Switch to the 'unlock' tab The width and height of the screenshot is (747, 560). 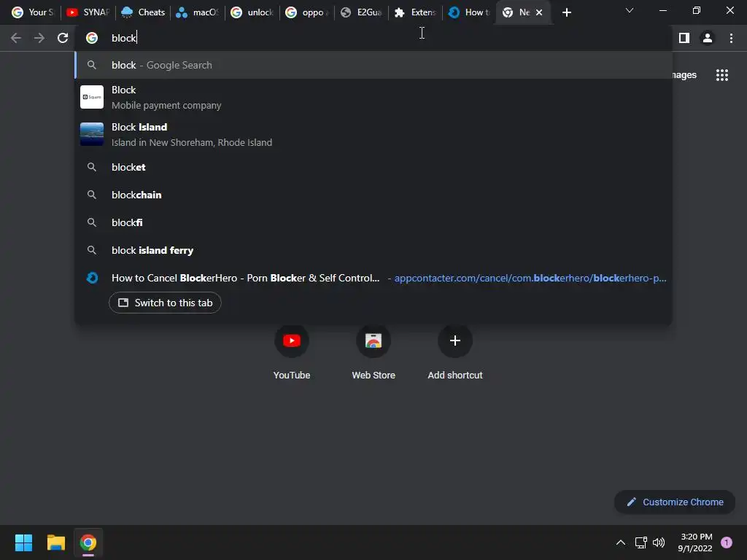252,12
